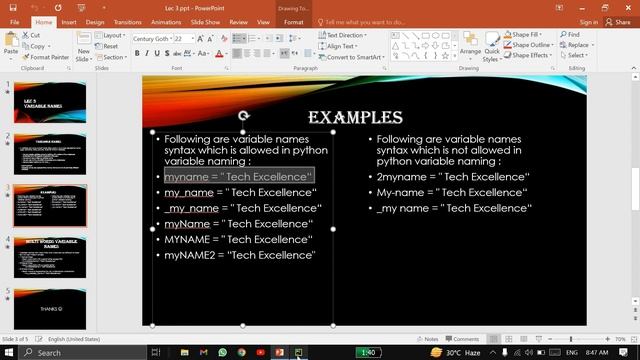Open Quick Styles gallery
This screenshot has width=640, height=360.
pyautogui.click(x=492, y=47)
